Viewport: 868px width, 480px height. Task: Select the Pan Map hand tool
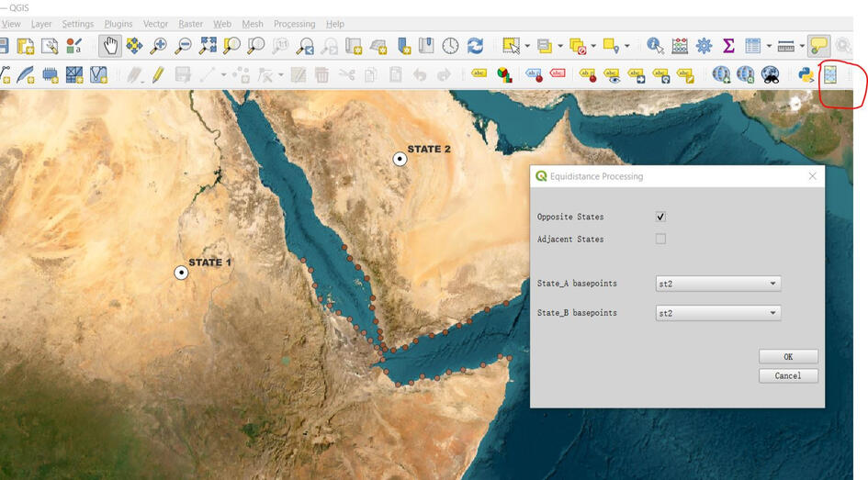109,46
